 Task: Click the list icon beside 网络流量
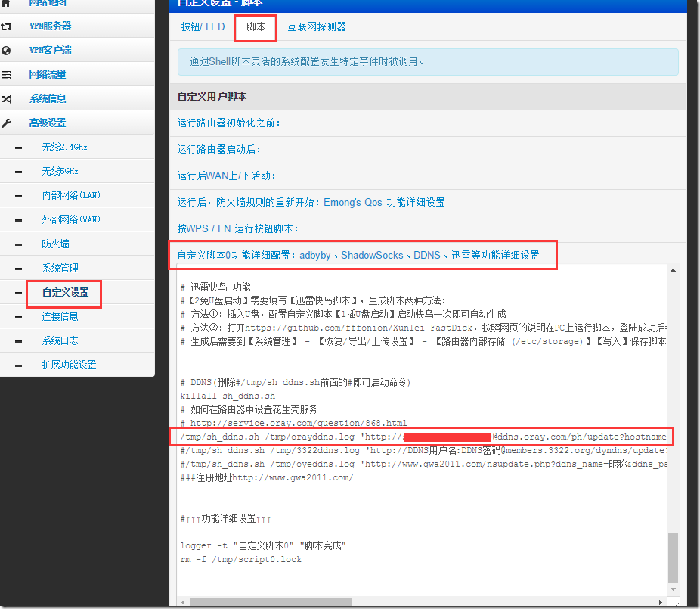point(6,75)
